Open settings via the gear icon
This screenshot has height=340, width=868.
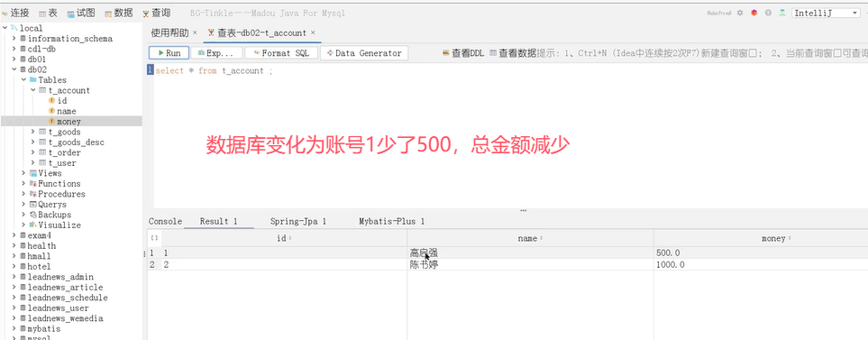pyautogui.click(x=740, y=13)
